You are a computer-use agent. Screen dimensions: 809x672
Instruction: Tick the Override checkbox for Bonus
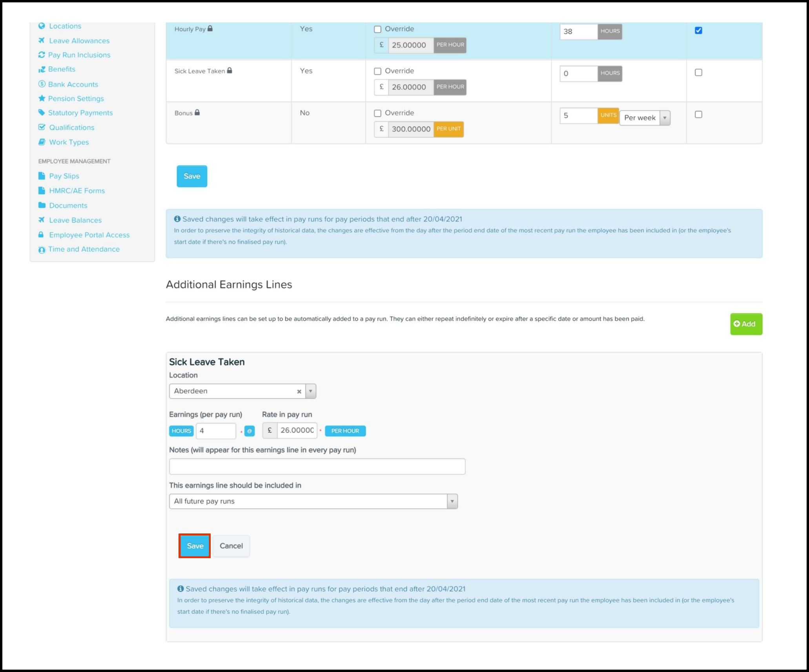point(377,113)
